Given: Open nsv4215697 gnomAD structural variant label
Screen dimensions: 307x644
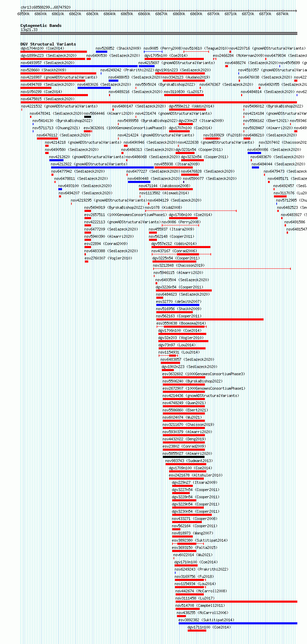Looking at the screenshot, I should (x=176, y=63).
